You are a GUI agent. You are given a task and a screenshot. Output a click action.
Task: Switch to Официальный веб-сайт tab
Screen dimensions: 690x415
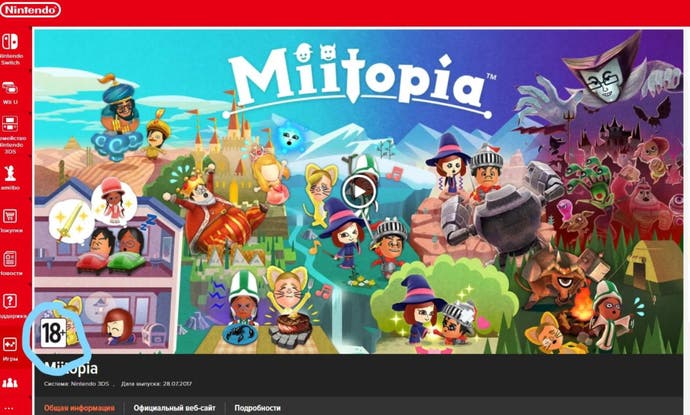174,408
